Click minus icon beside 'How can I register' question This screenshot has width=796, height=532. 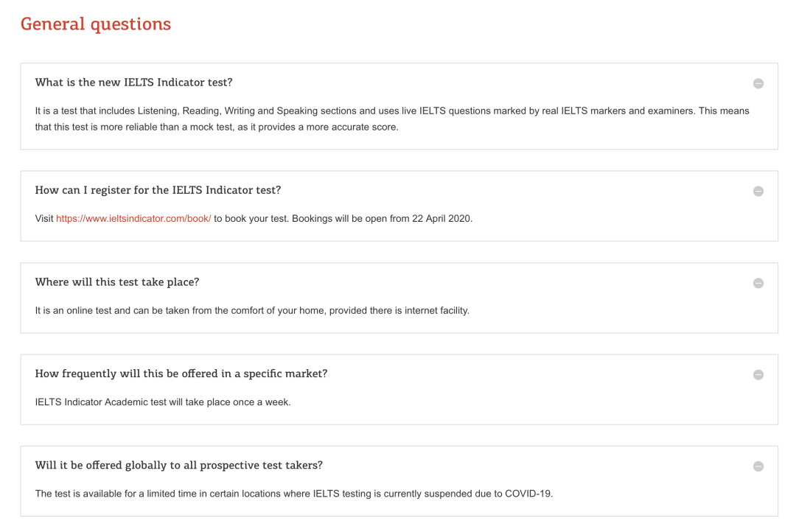[x=758, y=191]
